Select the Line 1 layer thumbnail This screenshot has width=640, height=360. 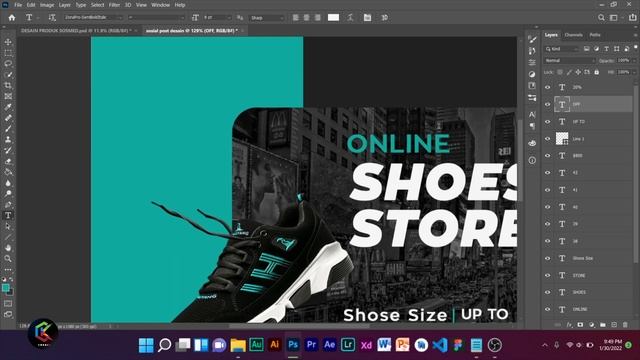(x=562, y=139)
